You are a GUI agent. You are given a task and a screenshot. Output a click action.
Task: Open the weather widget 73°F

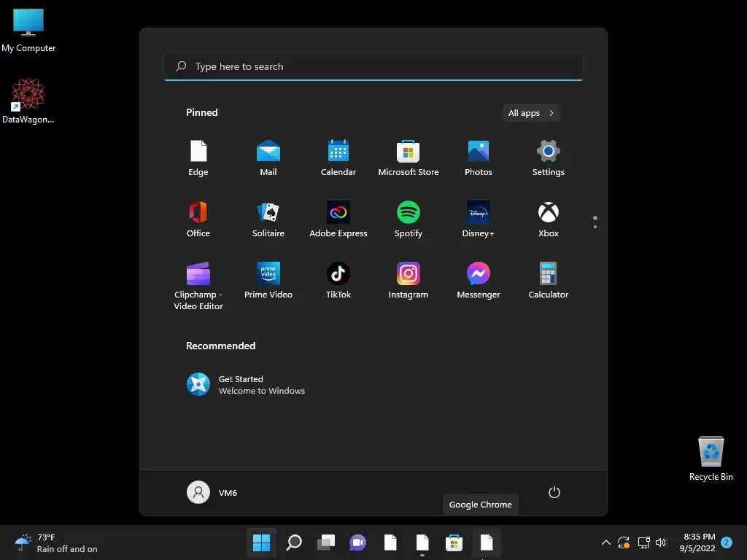tap(56, 542)
